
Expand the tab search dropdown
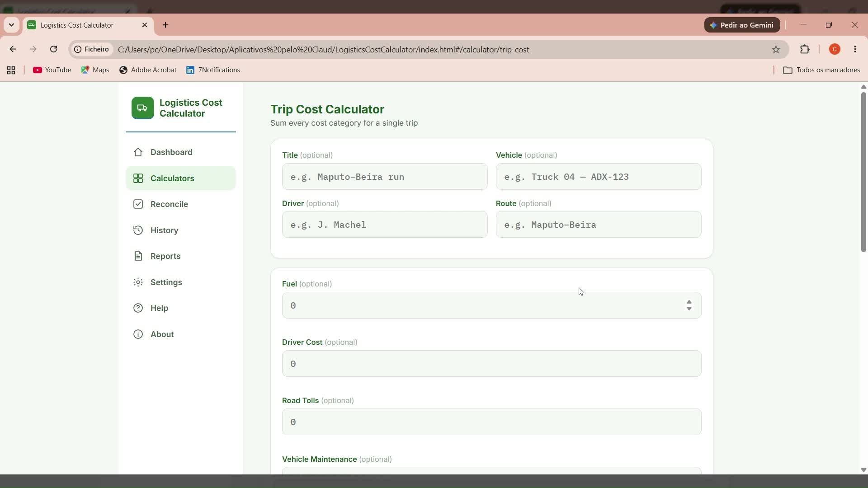(x=11, y=25)
